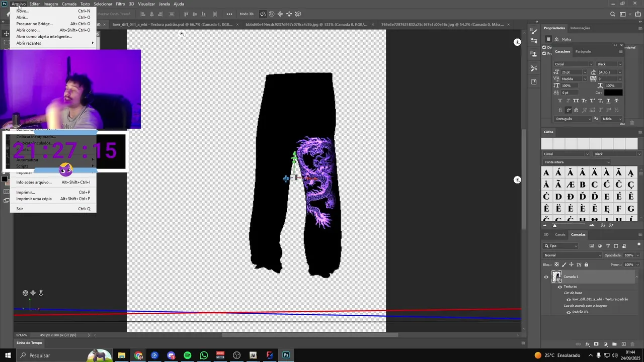Image resolution: width=644 pixels, height=362 pixels.
Task: Toggle Texturas visibility eye
Action: [x=560, y=287]
